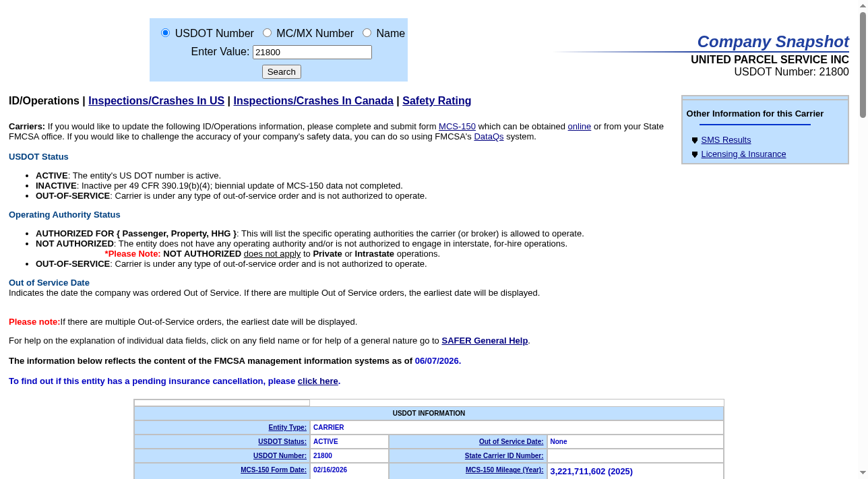868x479 pixels.
Task: Click the arrow icon beside Licensing & Insurance
Action: pos(695,154)
